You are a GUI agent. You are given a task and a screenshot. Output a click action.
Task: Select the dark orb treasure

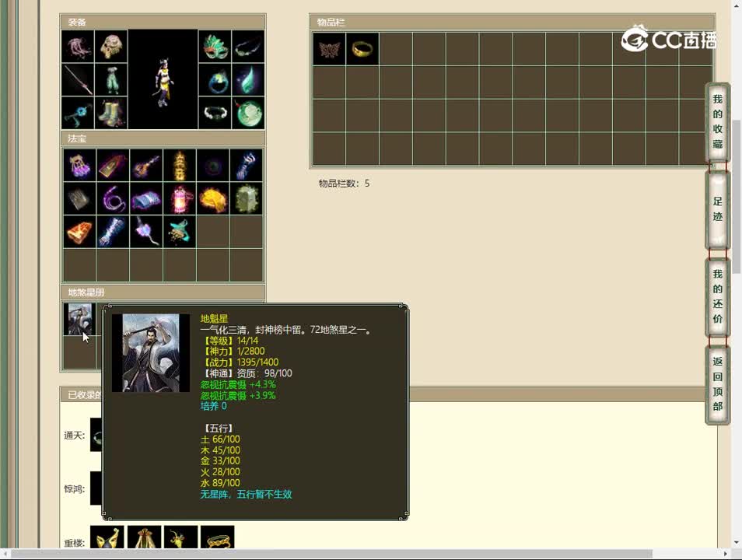point(213,165)
